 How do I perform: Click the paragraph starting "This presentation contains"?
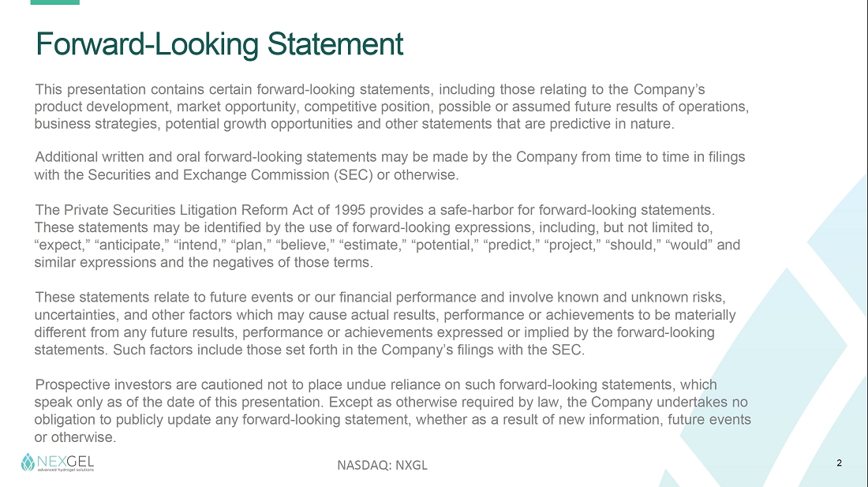click(x=391, y=106)
